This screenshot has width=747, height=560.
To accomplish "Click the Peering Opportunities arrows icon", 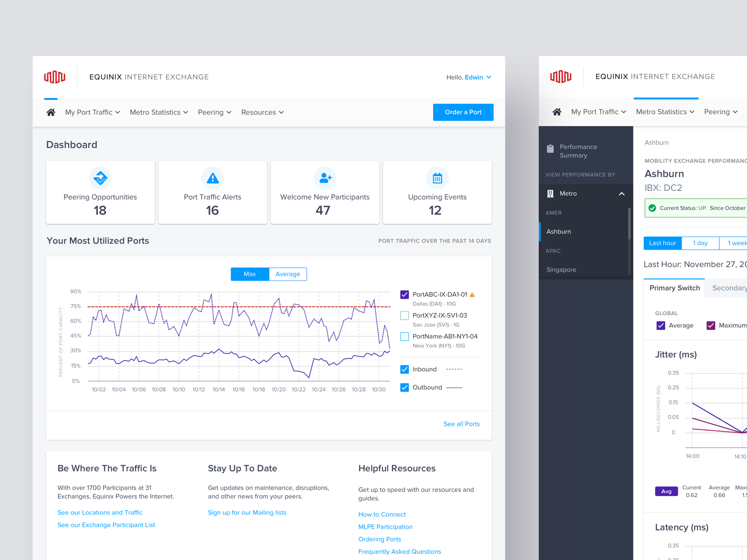I will [x=100, y=178].
